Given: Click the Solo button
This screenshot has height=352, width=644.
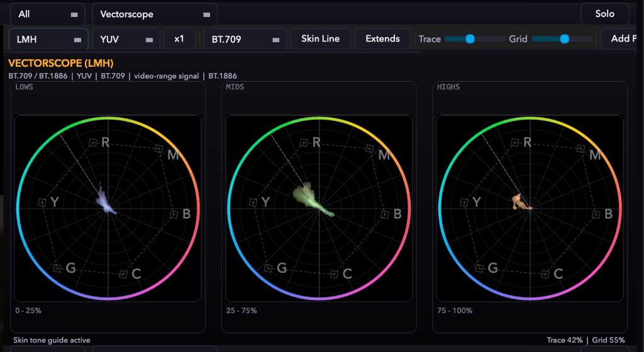Looking at the screenshot, I should [x=604, y=14].
